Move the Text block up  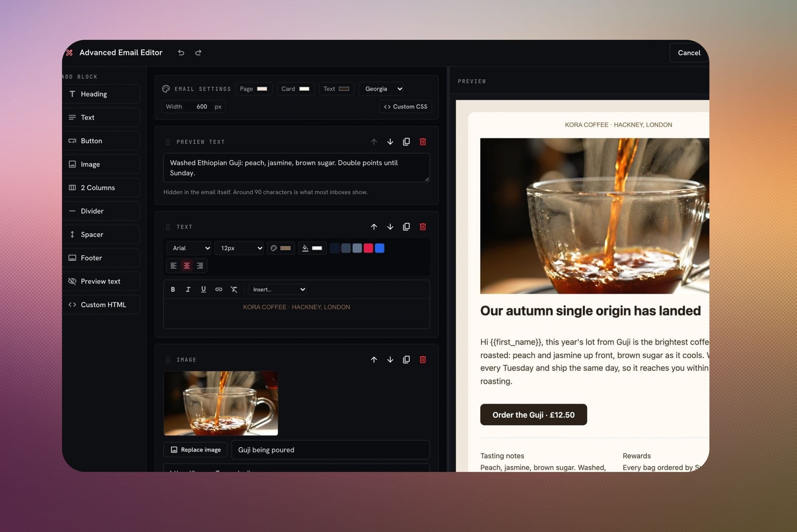(x=374, y=226)
